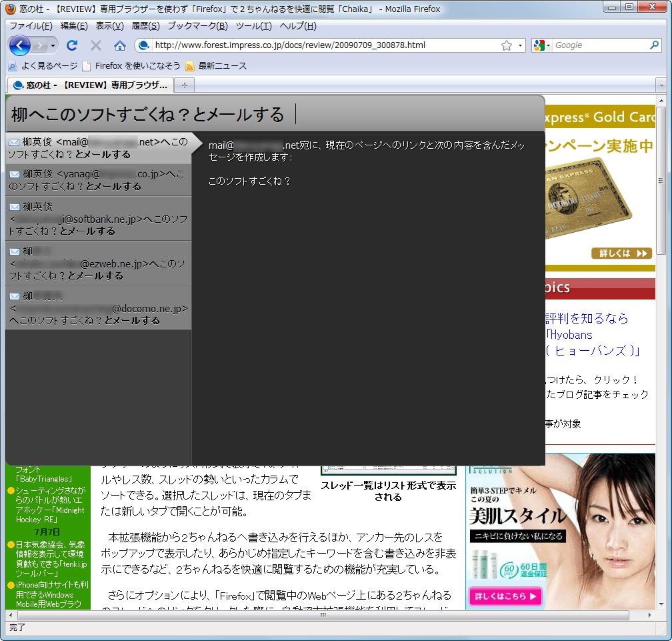Click the horizontal scrollbar left arrow
Screen dimensions: 672x641
(x=11, y=615)
